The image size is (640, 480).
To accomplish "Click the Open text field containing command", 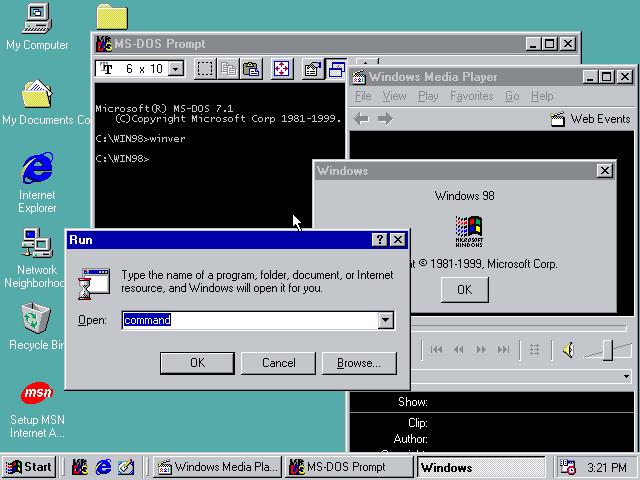I will coord(250,320).
